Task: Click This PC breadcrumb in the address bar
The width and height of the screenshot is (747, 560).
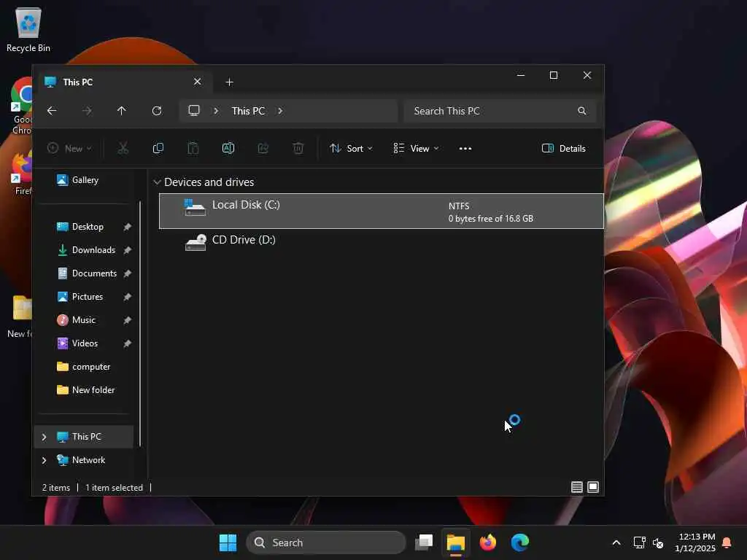Action: pos(248,111)
